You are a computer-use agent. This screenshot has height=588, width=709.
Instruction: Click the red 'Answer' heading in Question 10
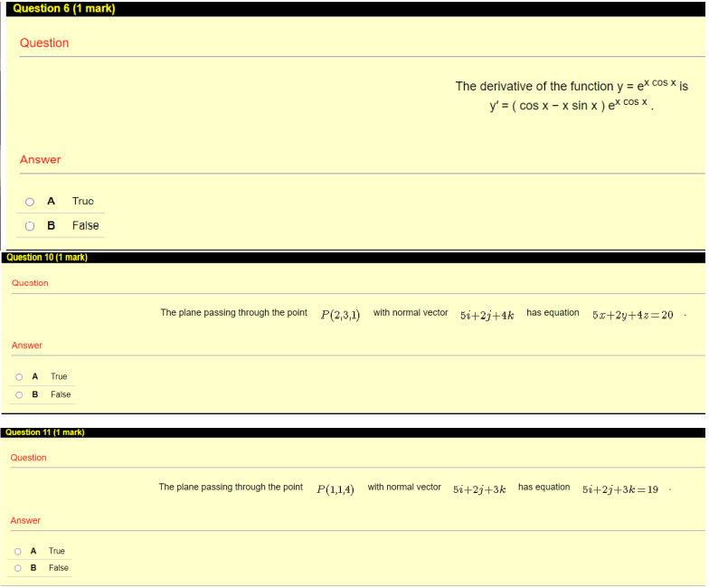(27, 346)
